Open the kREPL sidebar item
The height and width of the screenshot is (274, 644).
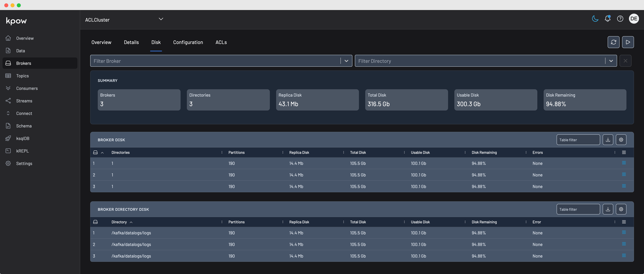pyautogui.click(x=22, y=151)
